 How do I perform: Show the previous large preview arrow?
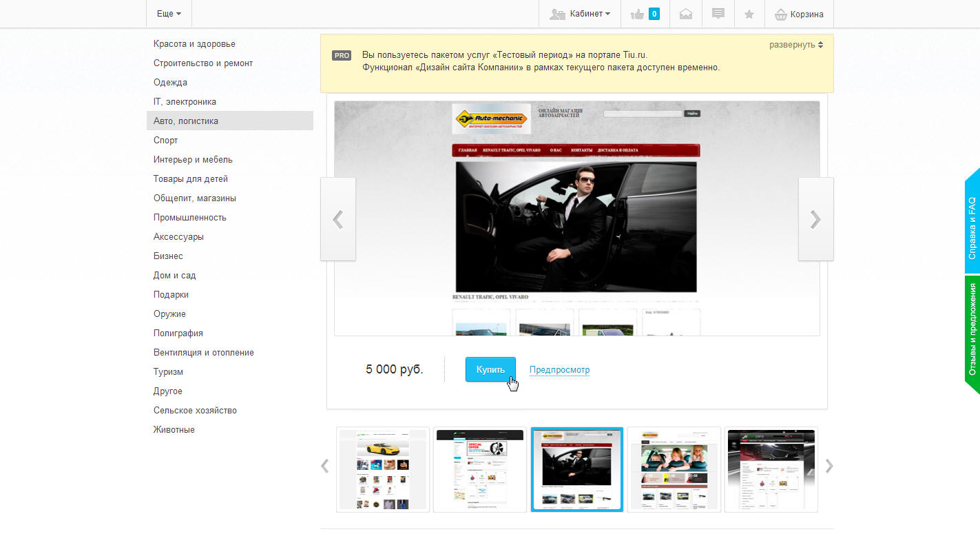(338, 219)
